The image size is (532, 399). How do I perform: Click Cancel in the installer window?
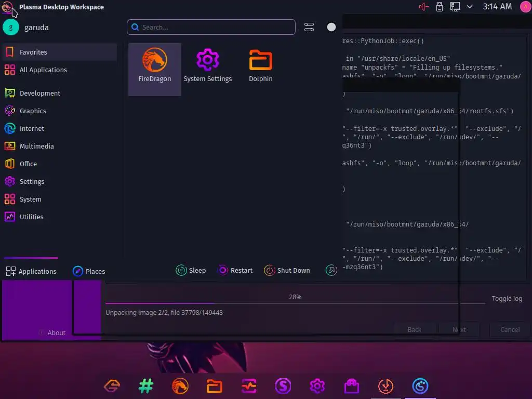point(510,329)
